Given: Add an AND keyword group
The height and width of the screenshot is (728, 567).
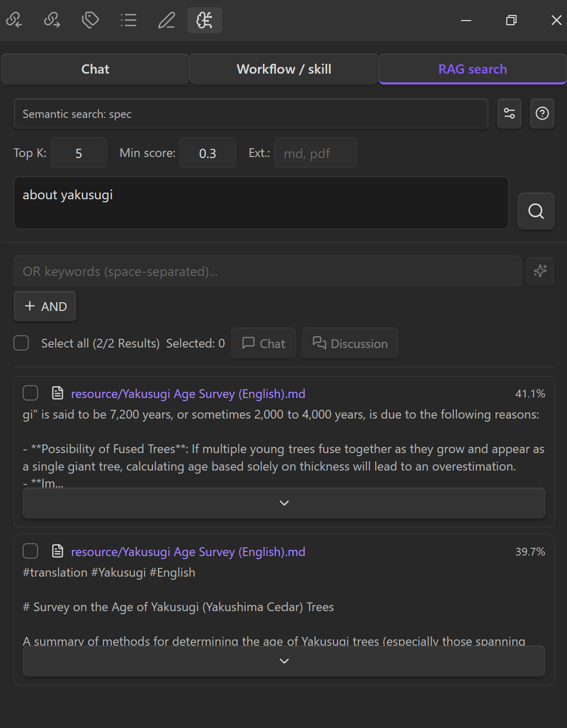Looking at the screenshot, I should click(45, 306).
